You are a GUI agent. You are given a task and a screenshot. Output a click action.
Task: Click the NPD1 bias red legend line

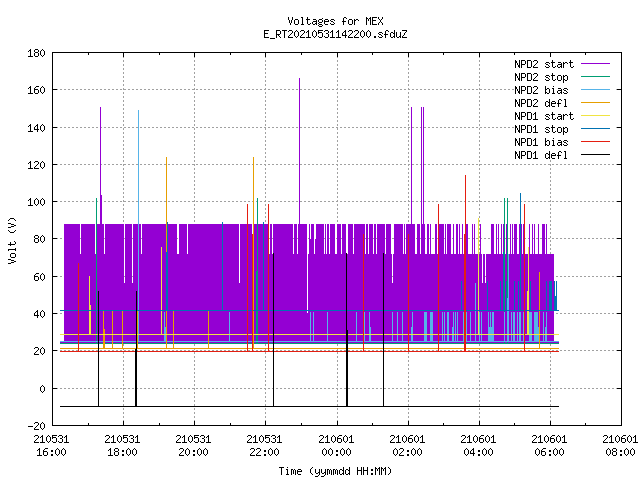pyautogui.click(x=595, y=142)
